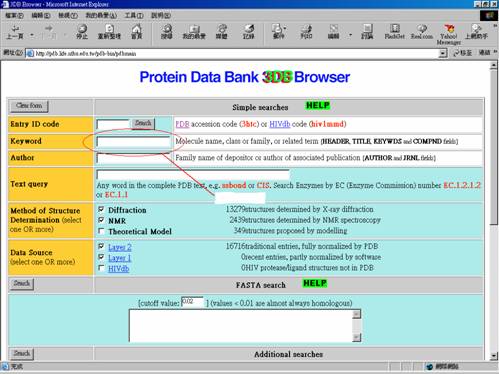The width and height of the screenshot is (499, 374).
Task: Go to the Home page icon
Action: point(136,32)
